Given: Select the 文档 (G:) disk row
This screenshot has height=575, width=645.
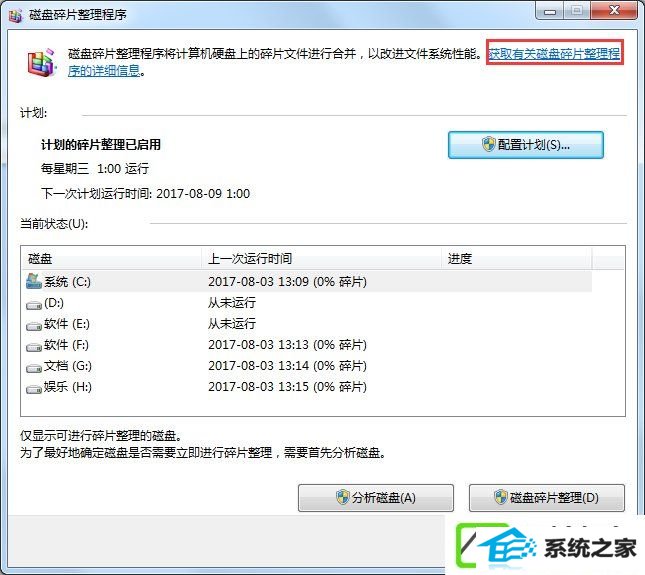Looking at the screenshot, I should point(308,366).
